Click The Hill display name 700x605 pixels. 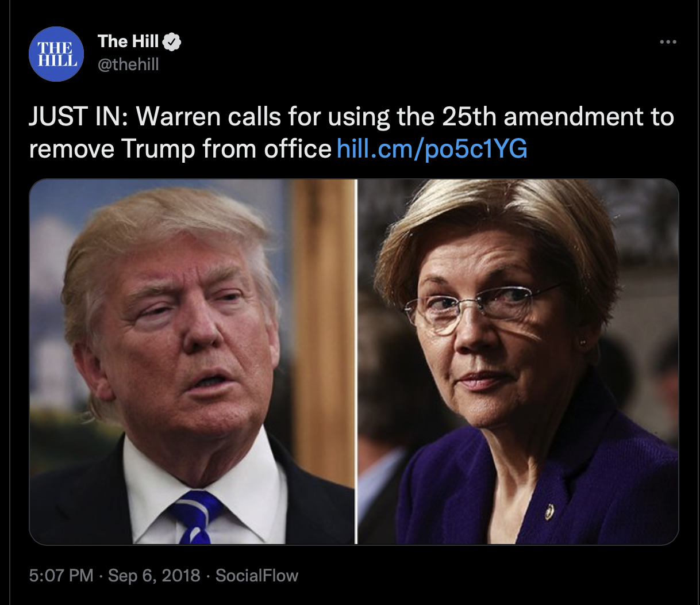coord(128,41)
